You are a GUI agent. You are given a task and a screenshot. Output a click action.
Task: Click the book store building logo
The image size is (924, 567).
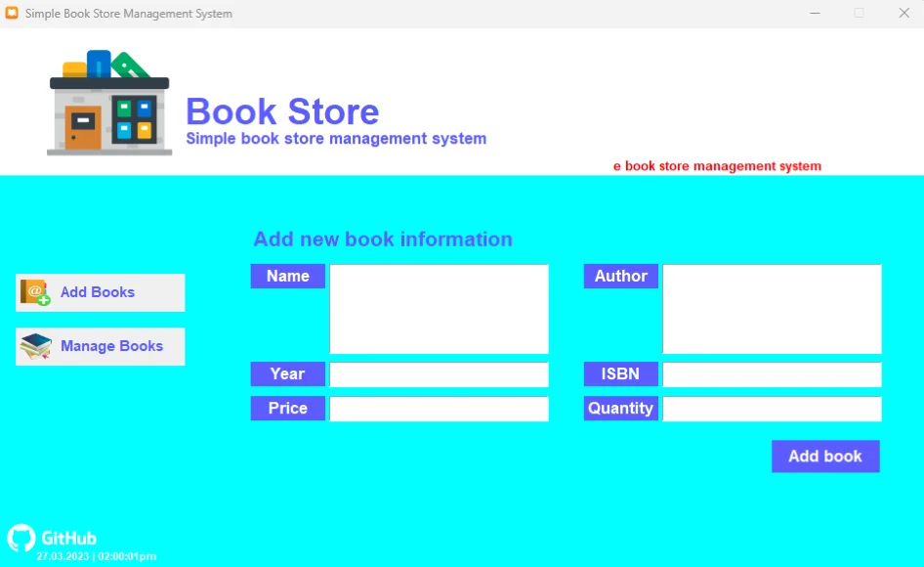click(109, 104)
